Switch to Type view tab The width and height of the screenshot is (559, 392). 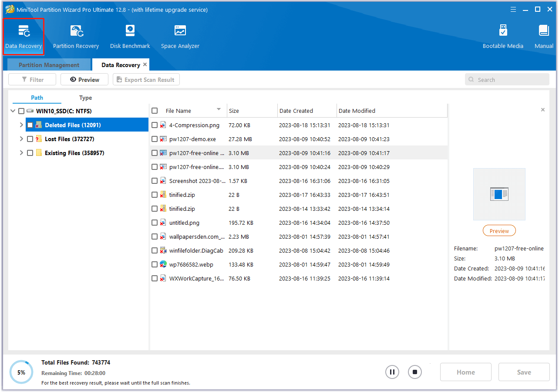(x=85, y=98)
